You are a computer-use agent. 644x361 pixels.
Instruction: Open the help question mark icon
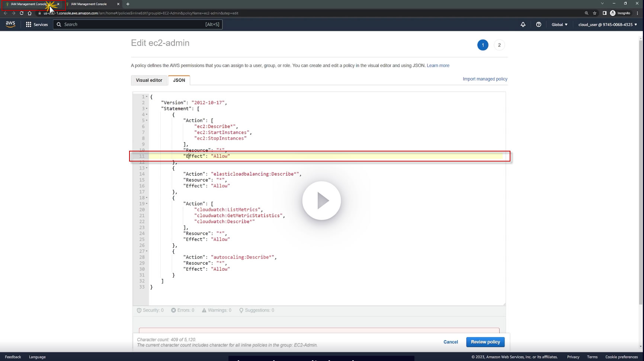538,25
